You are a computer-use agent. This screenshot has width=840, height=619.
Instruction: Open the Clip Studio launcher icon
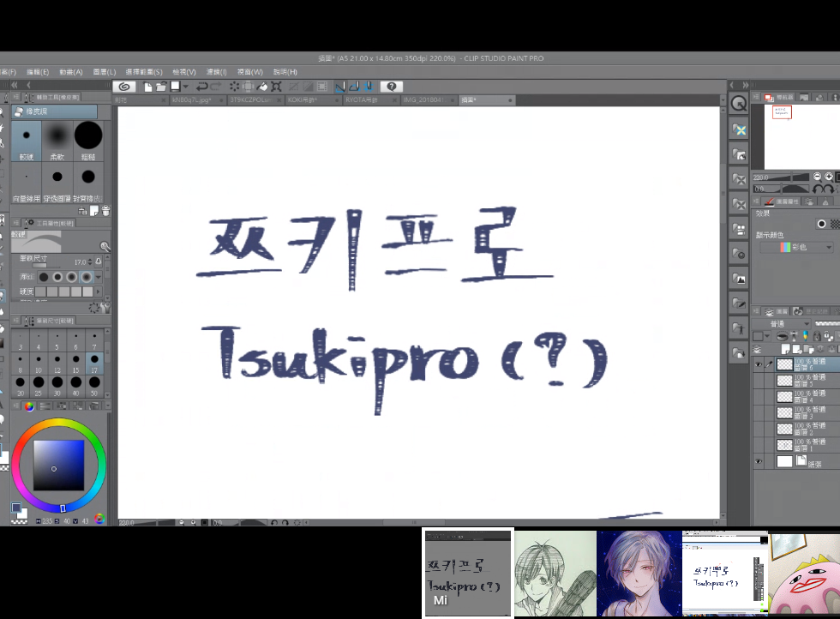(124, 87)
